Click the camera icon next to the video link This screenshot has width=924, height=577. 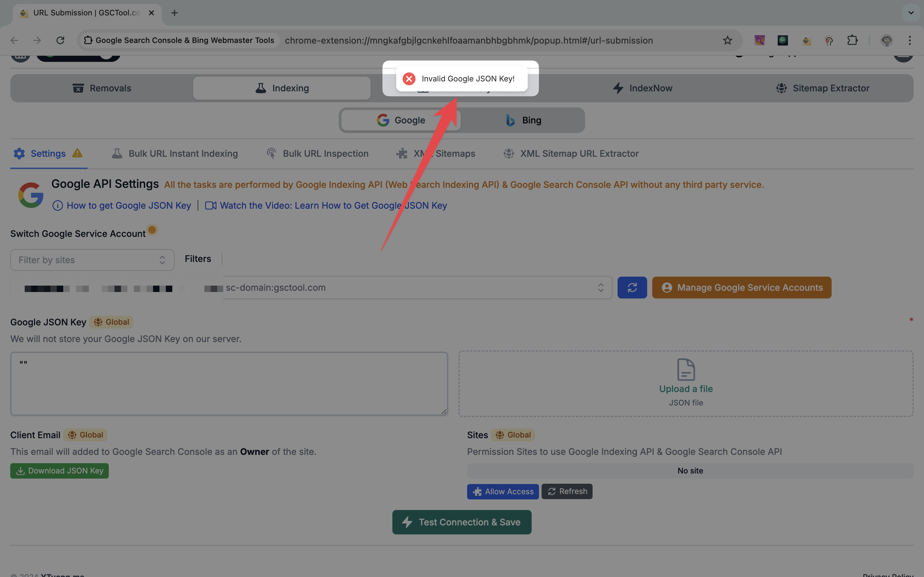(210, 205)
